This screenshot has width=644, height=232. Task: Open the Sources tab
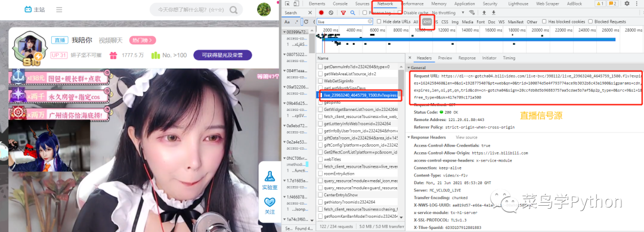coord(363,4)
